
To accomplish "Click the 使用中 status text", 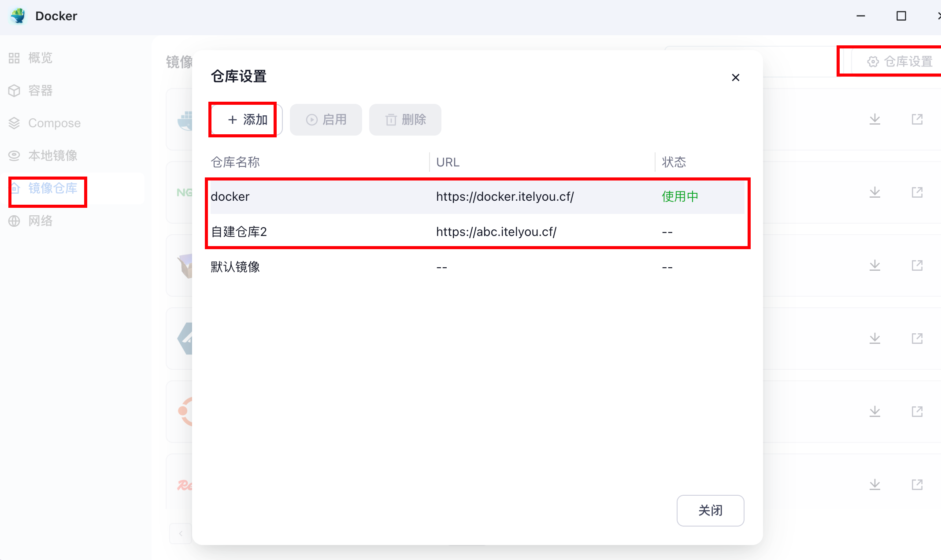I will (x=680, y=196).
